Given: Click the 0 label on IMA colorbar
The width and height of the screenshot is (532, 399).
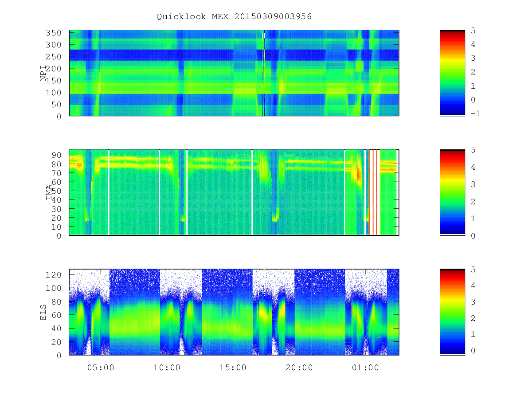Looking at the screenshot, I should pos(473,236).
